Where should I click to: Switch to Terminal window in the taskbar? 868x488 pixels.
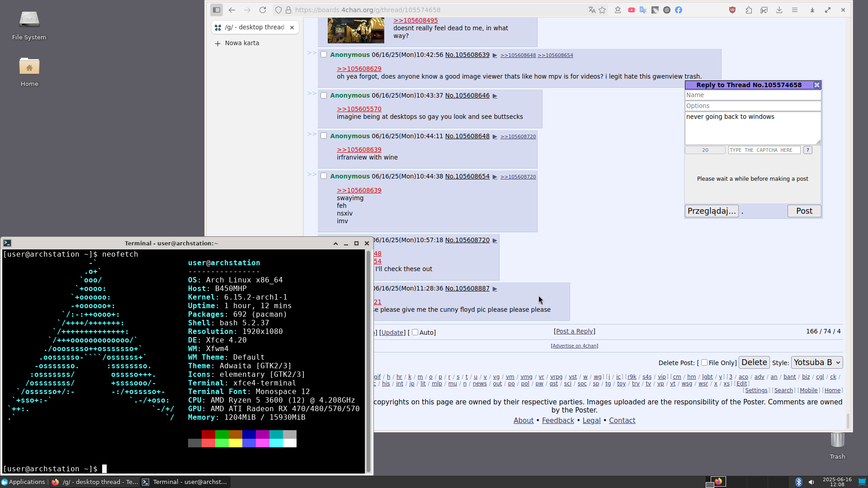pos(185,482)
